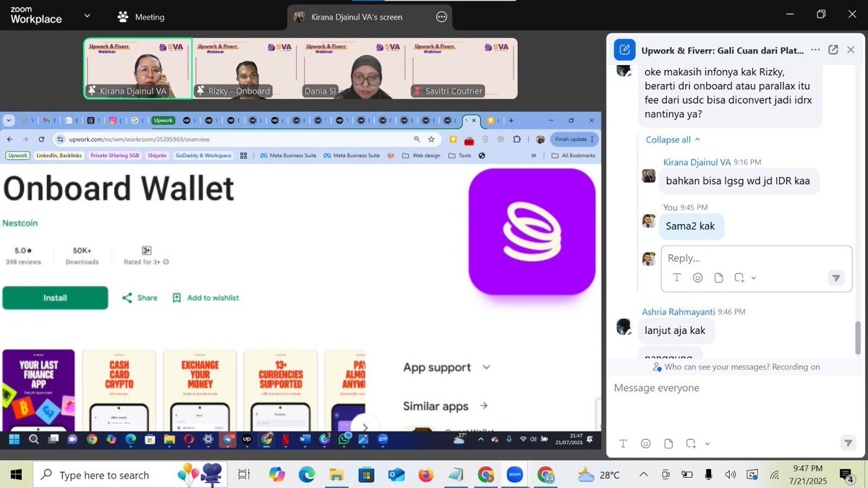Open the GoDaddy & Workspace bookmark
The width and height of the screenshot is (868, 488).
click(203, 155)
